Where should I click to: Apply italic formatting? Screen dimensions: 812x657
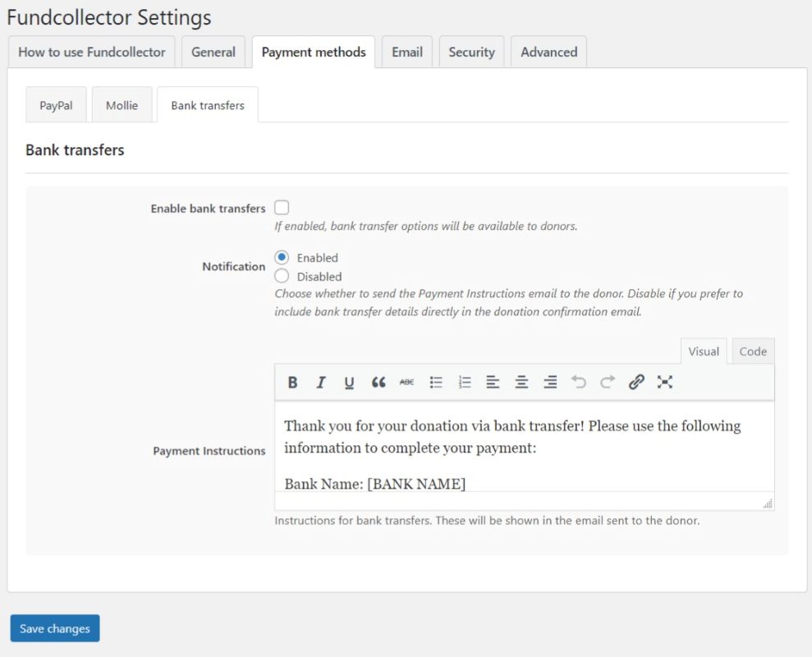[320, 382]
